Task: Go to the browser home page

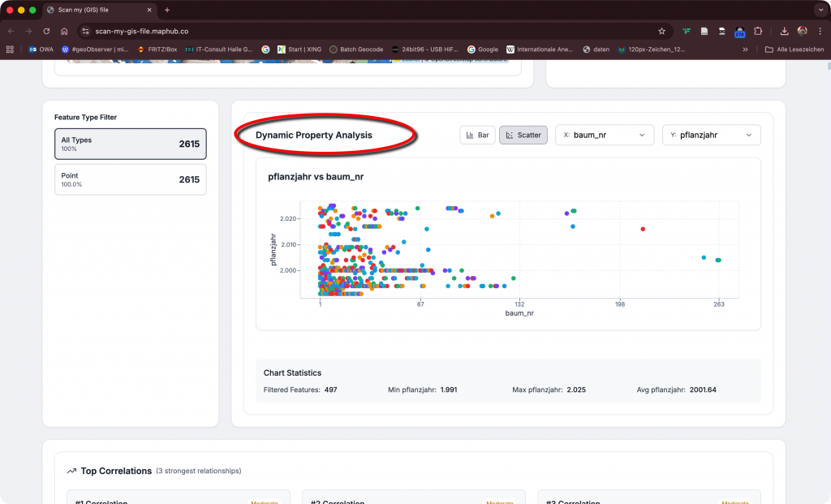Action: (64, 31)
